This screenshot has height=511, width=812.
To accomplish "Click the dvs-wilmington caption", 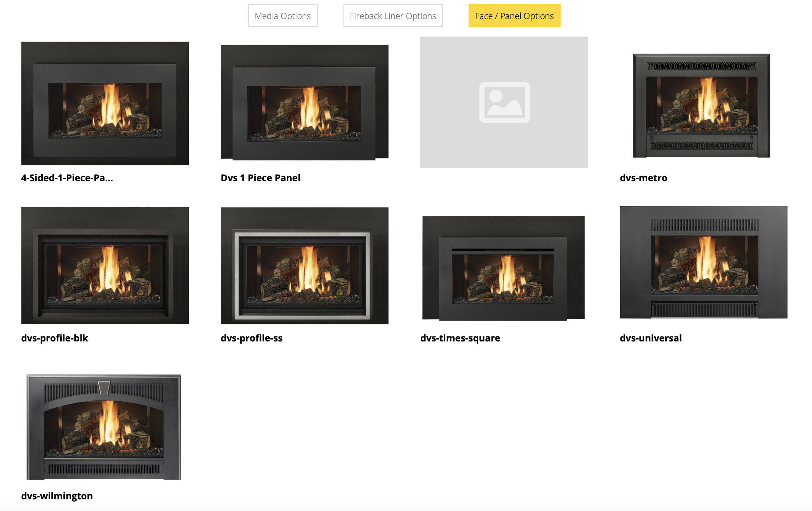I will point(57,496).
